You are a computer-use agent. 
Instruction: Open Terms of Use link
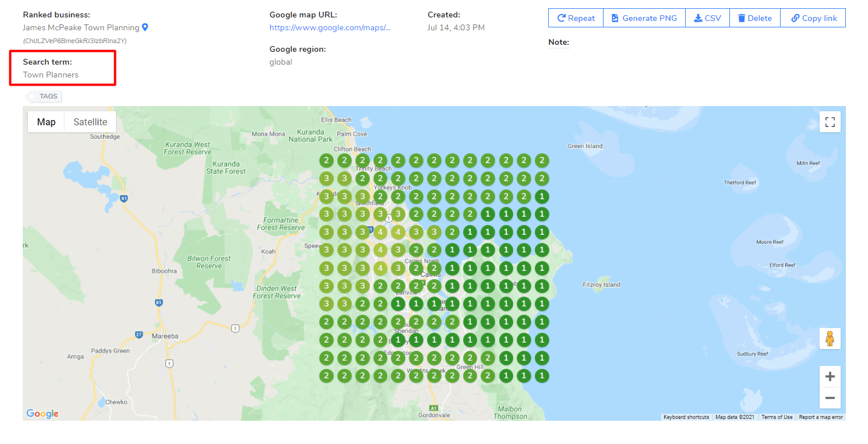click(x=777, y=417)
